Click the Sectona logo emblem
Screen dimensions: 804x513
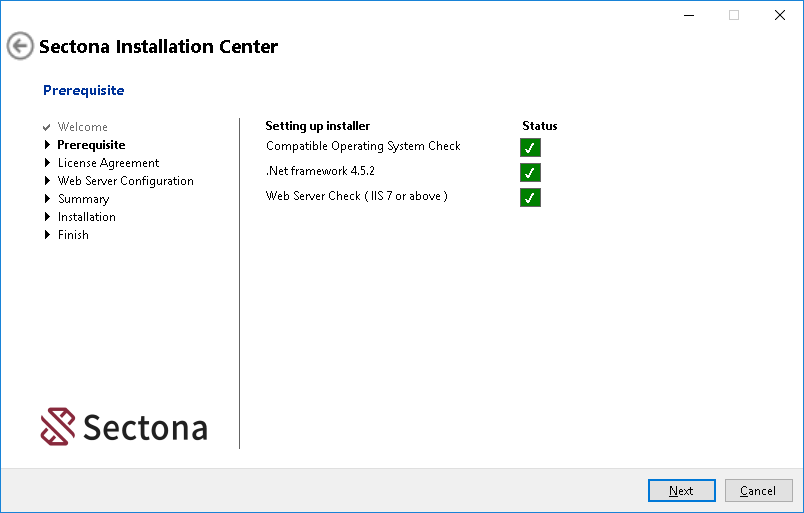click(x=58, y=426)
